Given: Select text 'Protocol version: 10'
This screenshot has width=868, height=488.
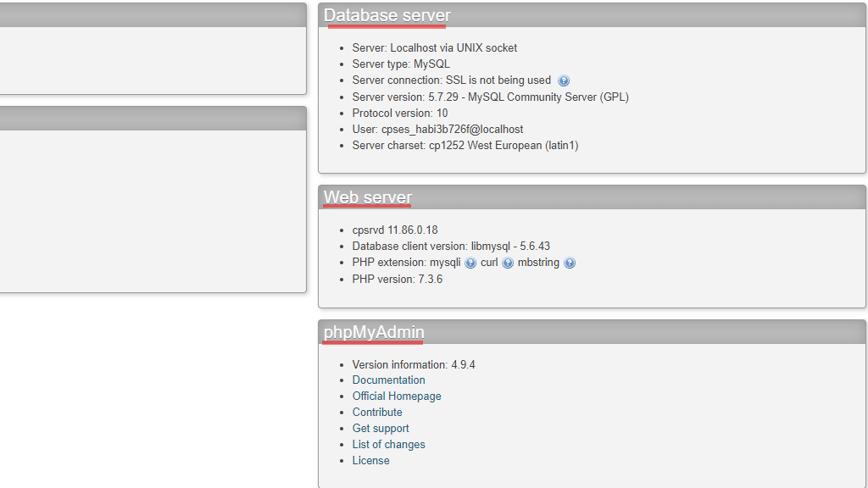Looking at the screenshot, I should pos(400,113).
